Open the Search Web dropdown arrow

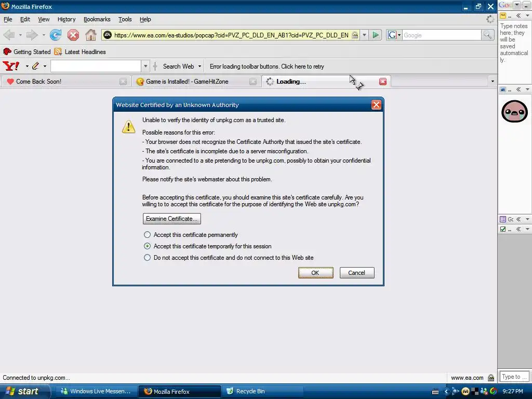tap(199, 66)
